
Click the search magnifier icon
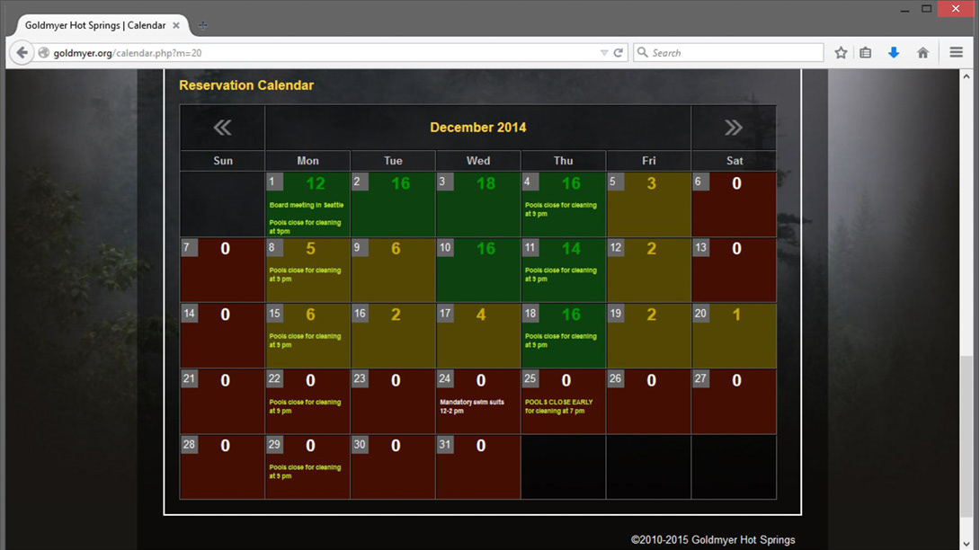642,52
